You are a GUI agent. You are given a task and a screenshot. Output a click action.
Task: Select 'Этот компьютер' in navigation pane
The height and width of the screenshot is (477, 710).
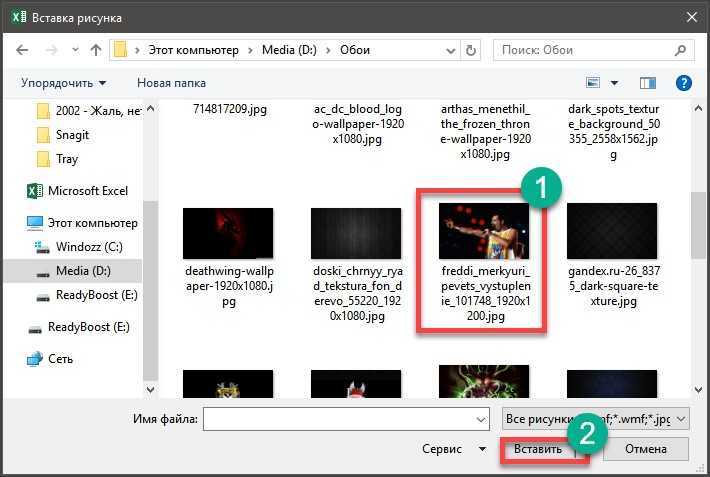[x=82, y=223]
